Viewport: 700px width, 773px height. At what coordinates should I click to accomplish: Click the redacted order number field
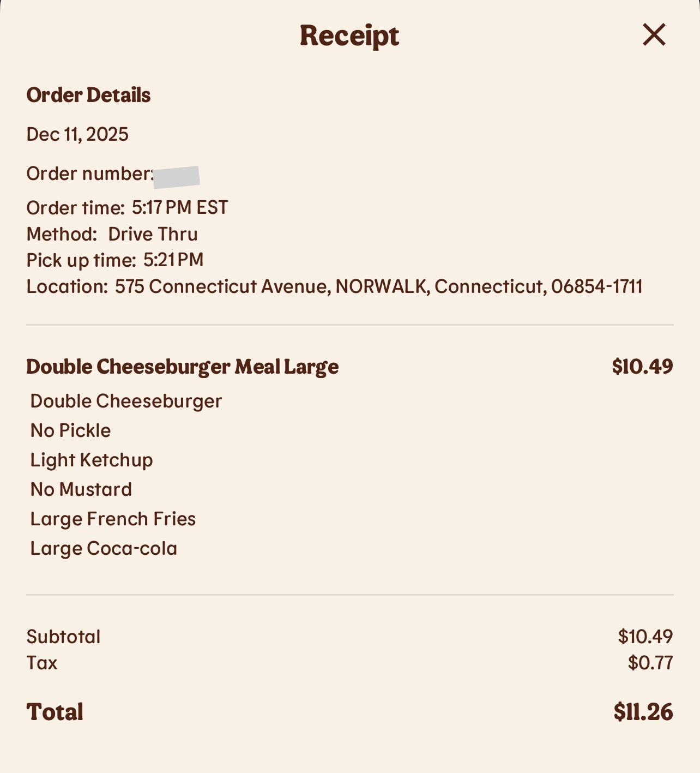[x=176, y=177]
